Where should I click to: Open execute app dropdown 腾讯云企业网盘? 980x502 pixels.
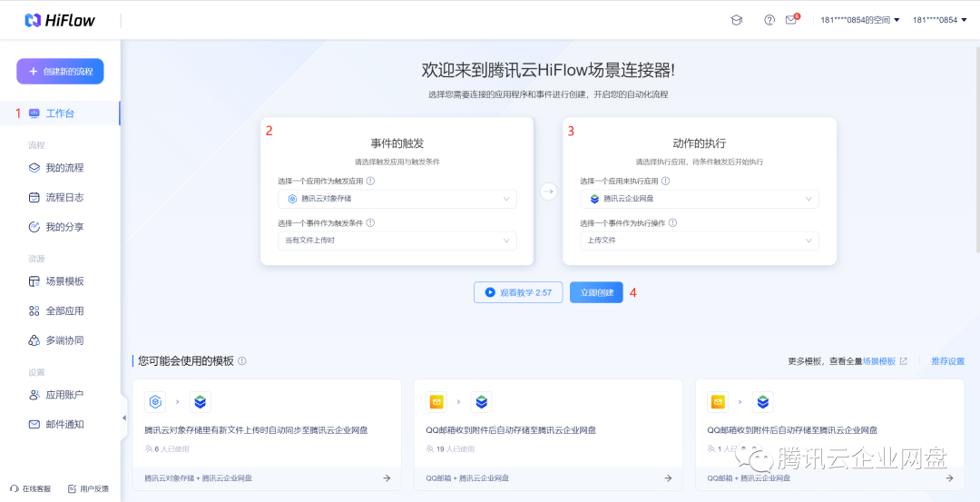700,199
